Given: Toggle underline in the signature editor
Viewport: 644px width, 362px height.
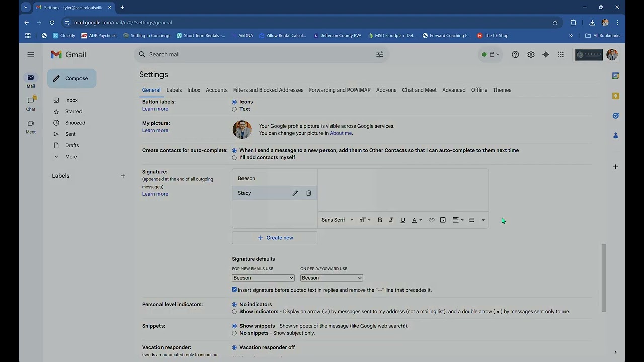Looking at the screenshot, I should pyautogui.click(x=403, y=220).
